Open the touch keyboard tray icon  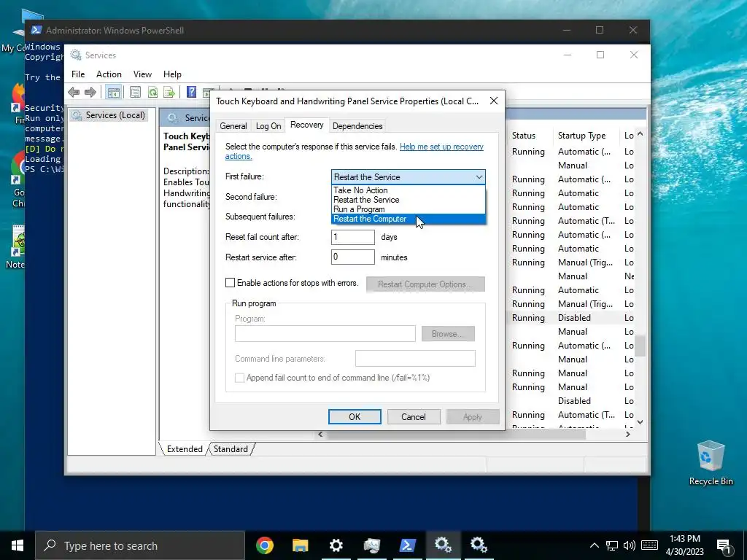click(x=649, y=545)
